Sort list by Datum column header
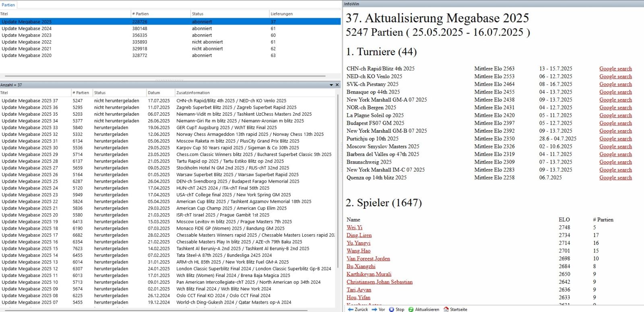Viewport: 644px width, 312px height. [154, 93]
